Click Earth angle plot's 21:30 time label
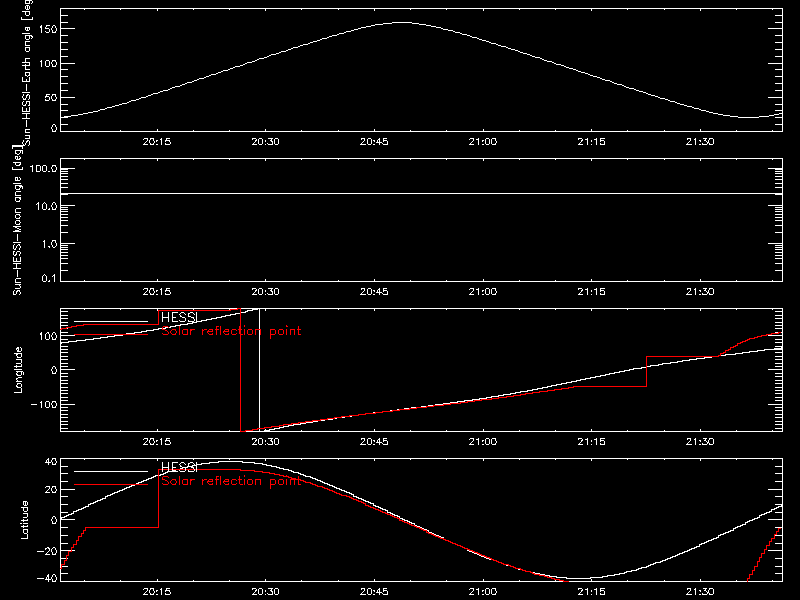800x600 pixels. tap(700, 142)
